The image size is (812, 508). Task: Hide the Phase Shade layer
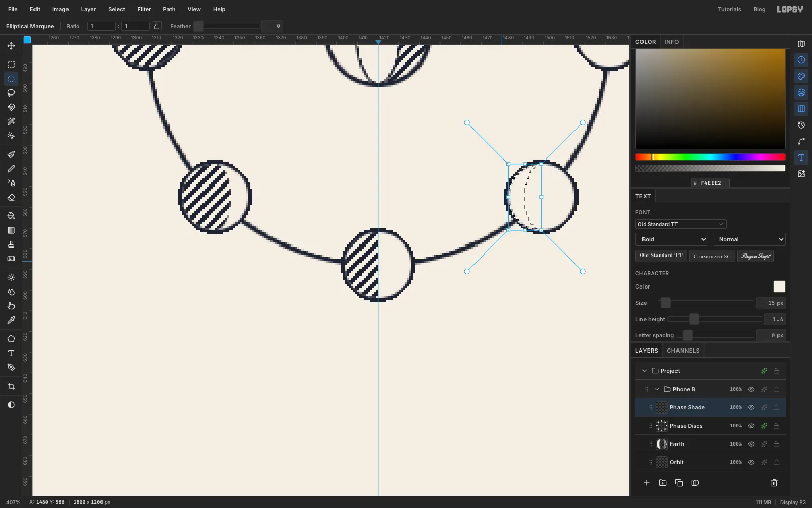pos(751,407)
